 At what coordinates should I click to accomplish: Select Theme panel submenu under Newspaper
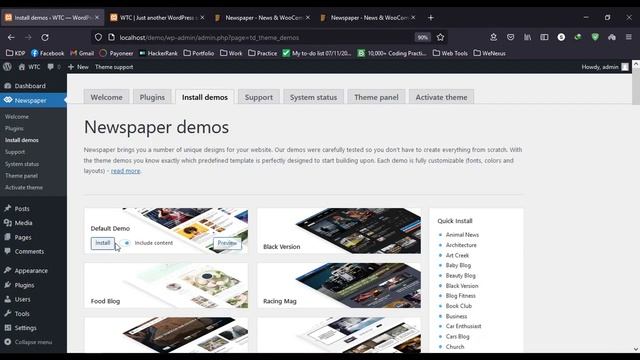21,176
